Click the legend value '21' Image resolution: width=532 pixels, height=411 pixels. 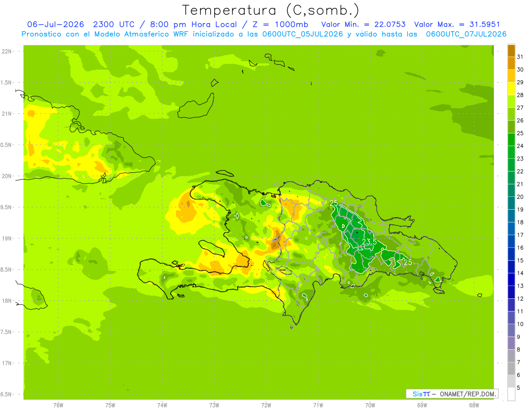pyautogui.click(x=520, y=184)
